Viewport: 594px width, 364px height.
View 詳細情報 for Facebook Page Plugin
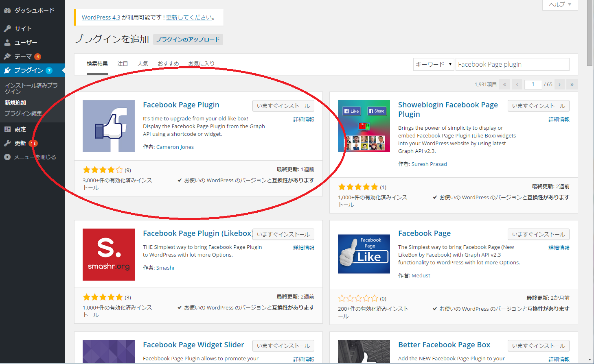tap(304, 119)
